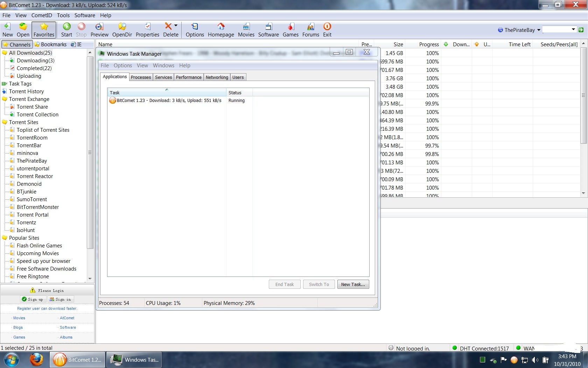Switch to Task Manager Services tab
Image resolution: width=588 pixels, height=368 pixels.
[x=163, y=77]
